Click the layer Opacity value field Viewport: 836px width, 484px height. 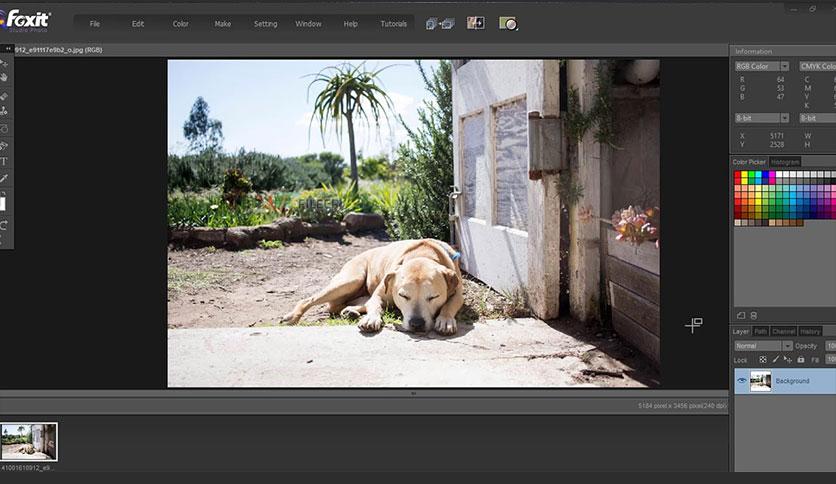[x=831, y=346]
